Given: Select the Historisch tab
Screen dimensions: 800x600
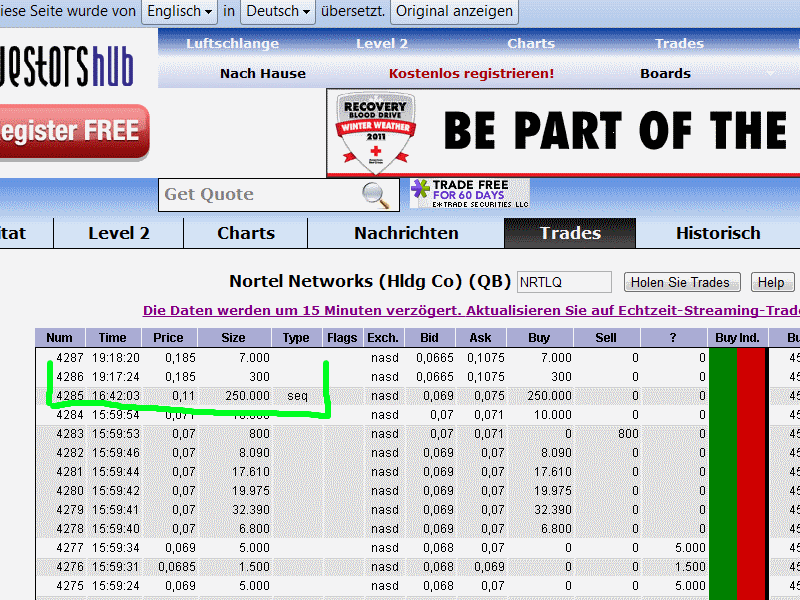Looking at the screenshot, I should pos(718,233).
